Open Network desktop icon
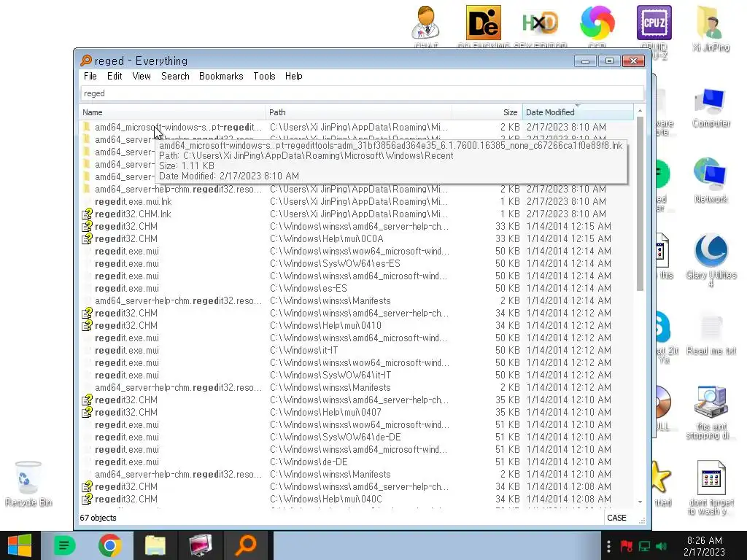 [711, 180]
